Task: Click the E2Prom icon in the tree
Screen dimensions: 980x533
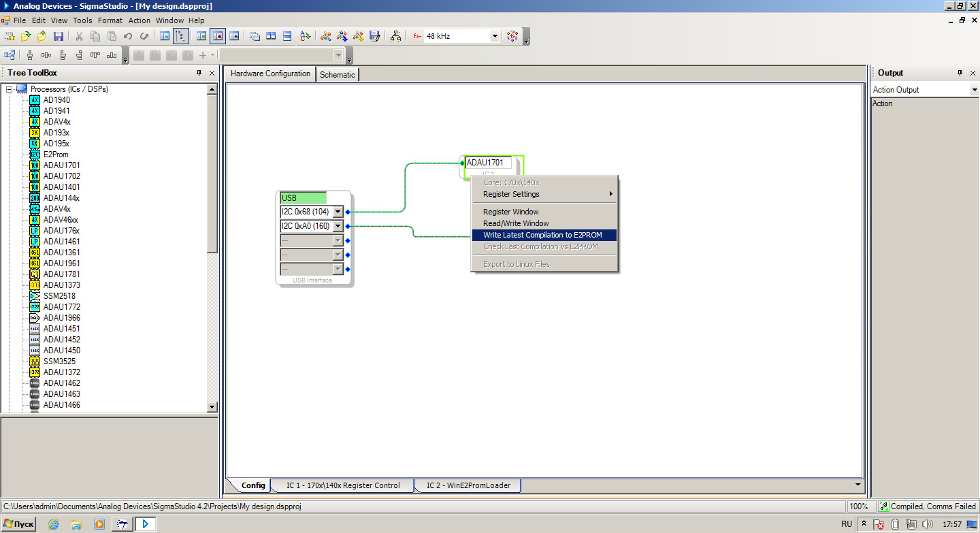Action: (35, 155)
